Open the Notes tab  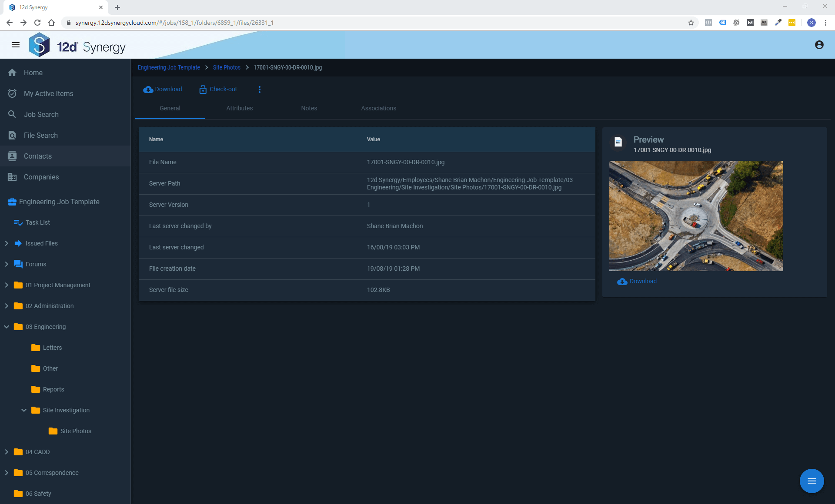[309, 108]
